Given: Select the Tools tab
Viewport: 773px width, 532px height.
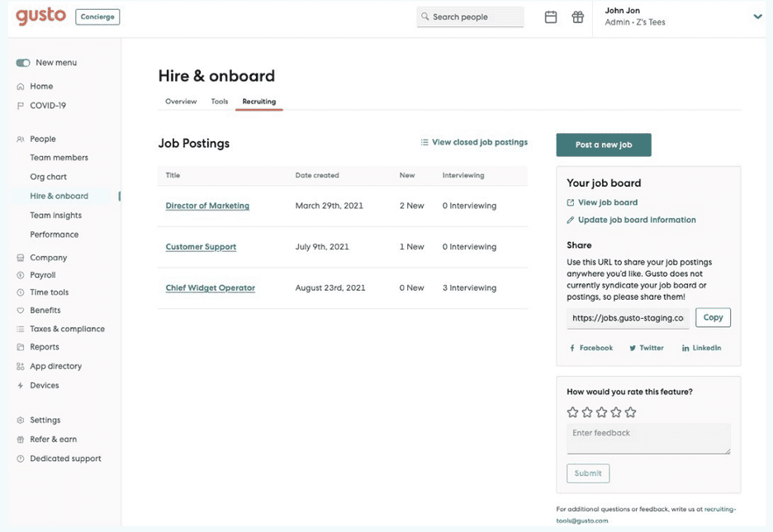Looking at the screenshot, I should 219,102.
